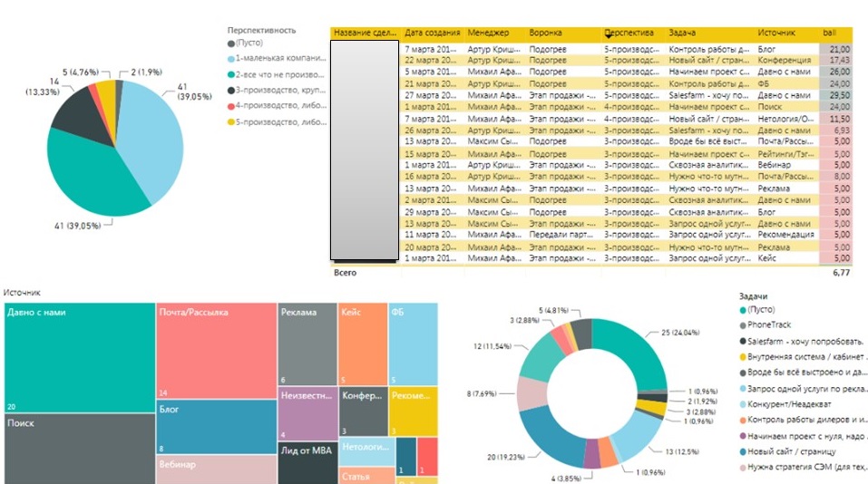Select the '1-маленькая компани...' legend marker
The width and height of the screenshot is (868, 484).
point(230,57)
